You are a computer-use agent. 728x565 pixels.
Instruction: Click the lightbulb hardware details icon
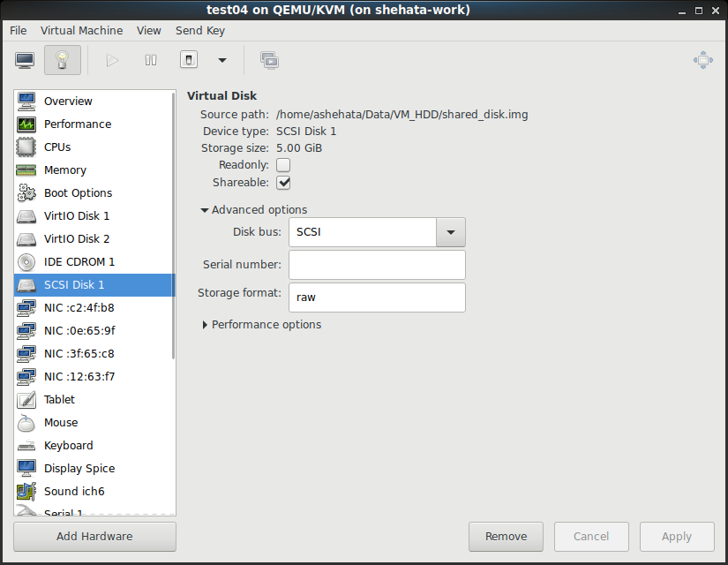tap(62, 60)
